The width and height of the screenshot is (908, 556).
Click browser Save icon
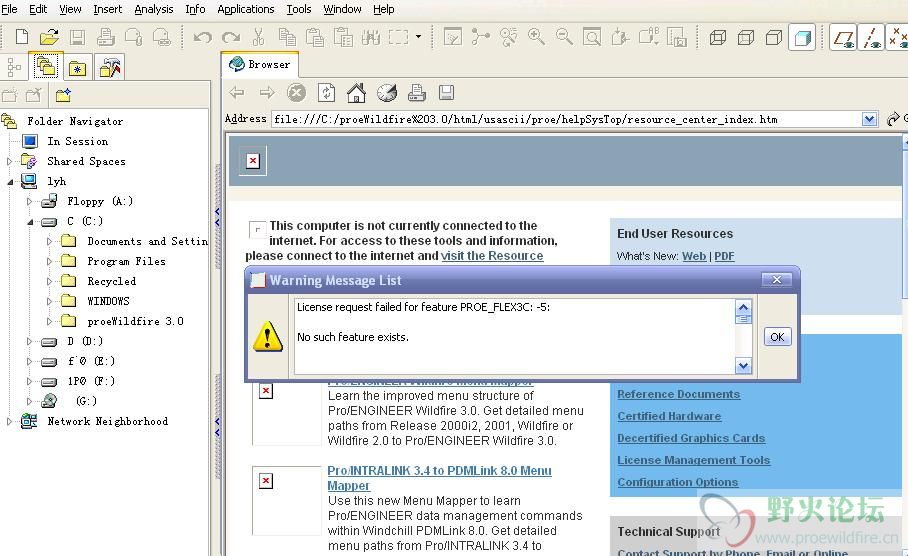[446, 93]
